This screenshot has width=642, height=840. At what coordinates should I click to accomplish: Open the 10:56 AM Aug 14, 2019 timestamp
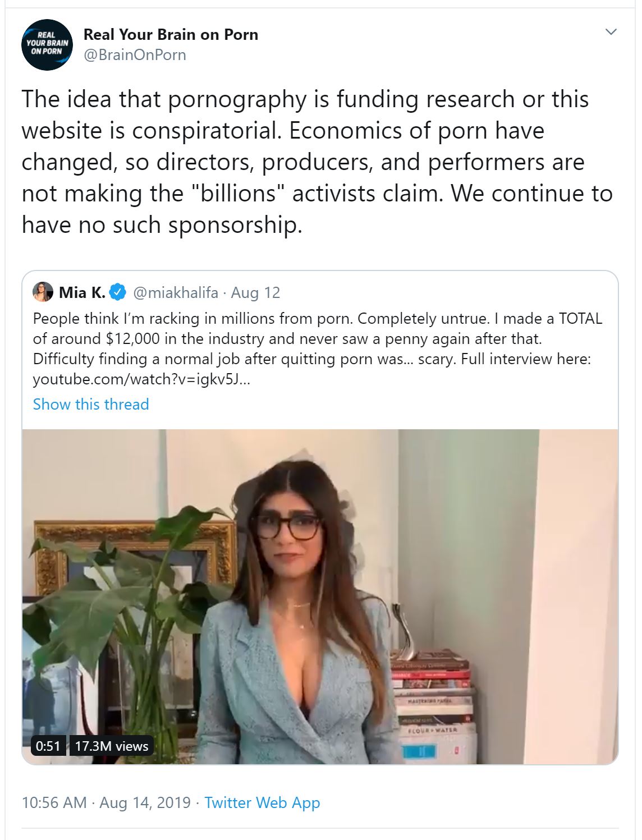pos(106,802)
